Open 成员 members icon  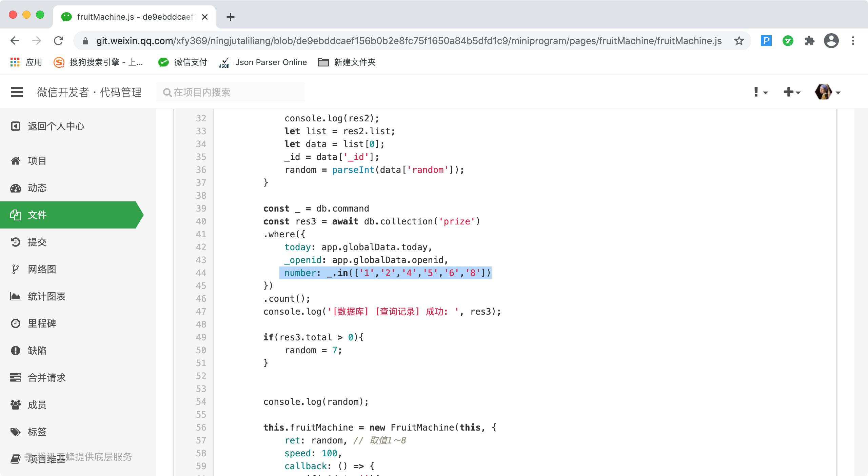[16, 405]
